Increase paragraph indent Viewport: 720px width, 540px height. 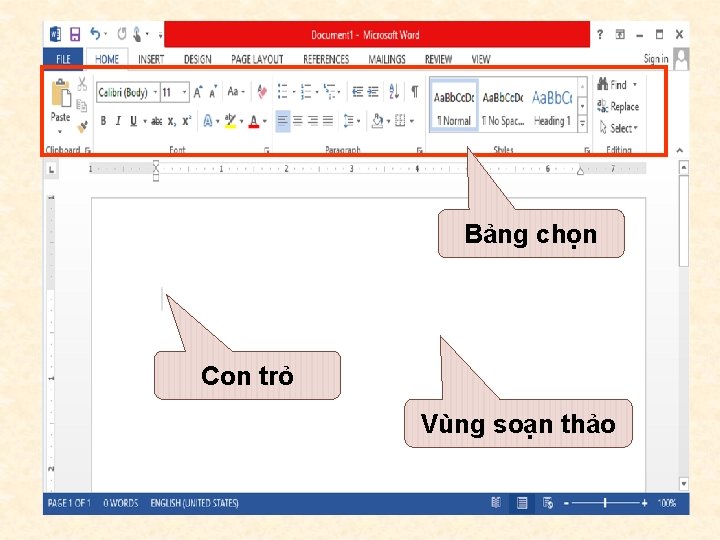373,92
